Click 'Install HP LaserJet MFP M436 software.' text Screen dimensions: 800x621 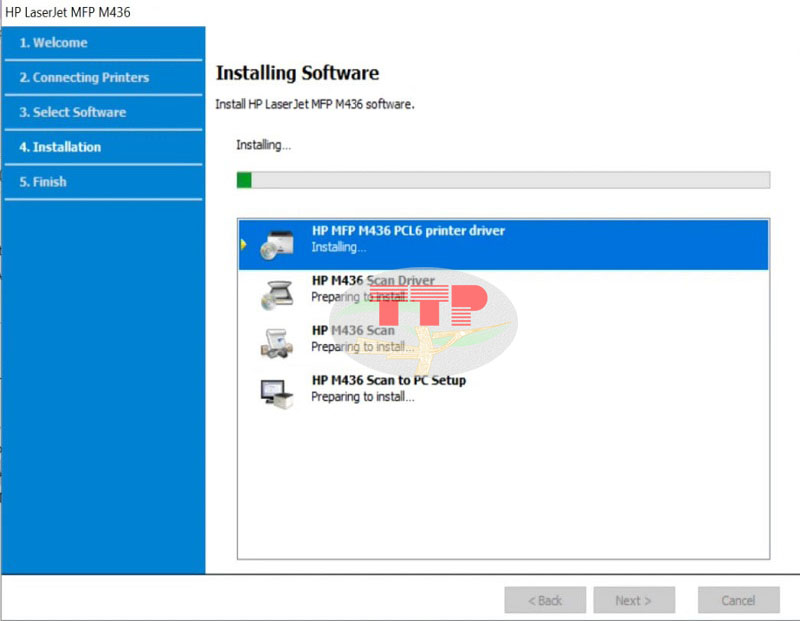(315, 104)
